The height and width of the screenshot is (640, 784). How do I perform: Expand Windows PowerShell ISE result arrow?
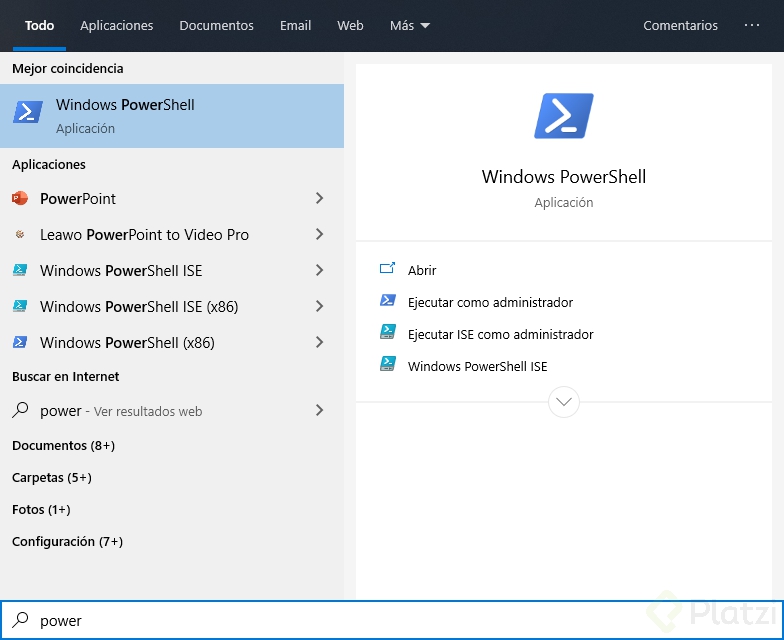click(x=320, y=270)
